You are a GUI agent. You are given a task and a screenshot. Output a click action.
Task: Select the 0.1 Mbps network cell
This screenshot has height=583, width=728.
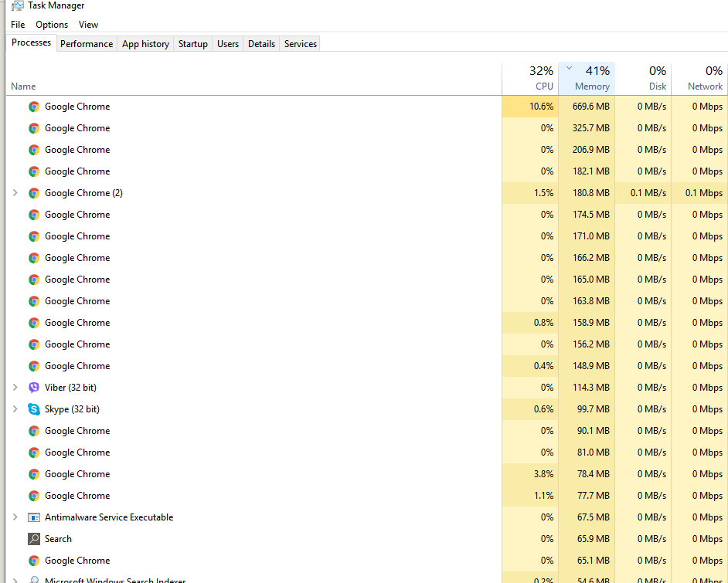pyautogui.click(x=699, y=193)
